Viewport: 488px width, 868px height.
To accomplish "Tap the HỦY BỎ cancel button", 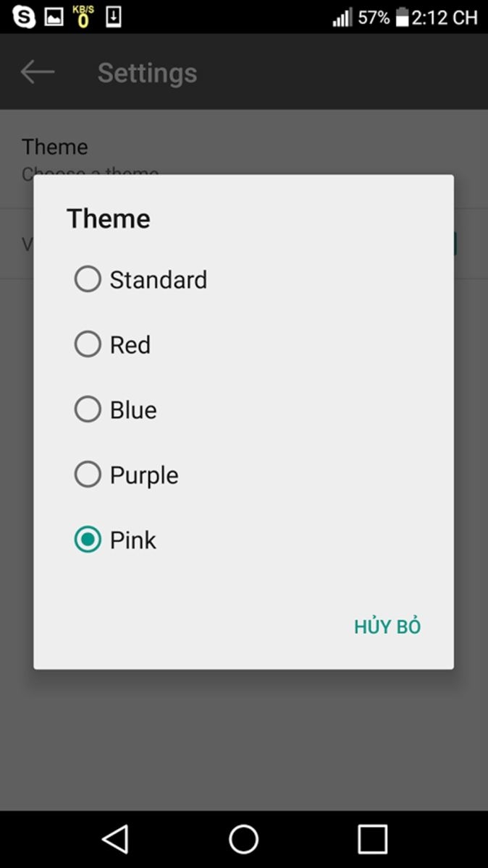I will pos(387,626).
